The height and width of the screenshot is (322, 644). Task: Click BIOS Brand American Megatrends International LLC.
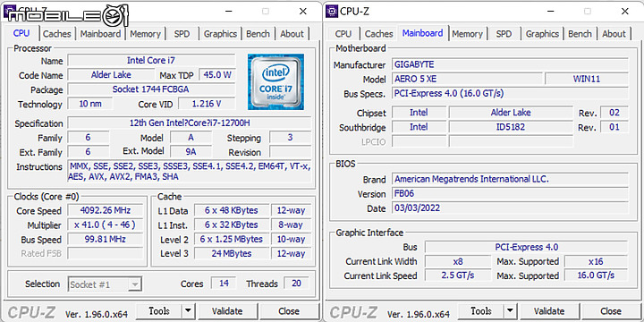pos(510,179)
